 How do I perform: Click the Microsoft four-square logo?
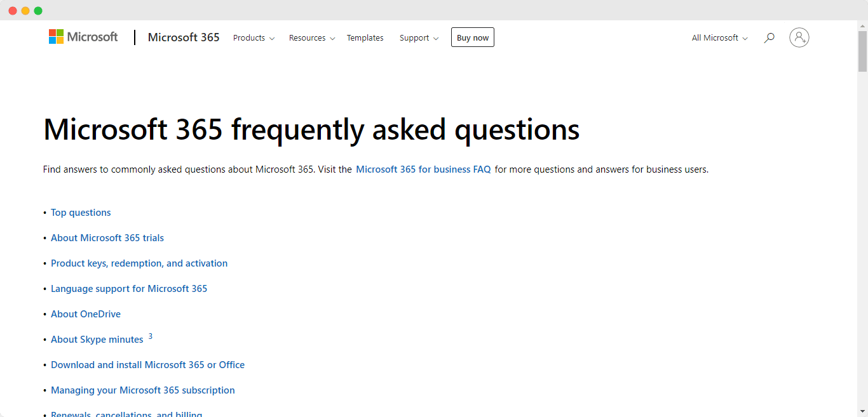point(56,37)
